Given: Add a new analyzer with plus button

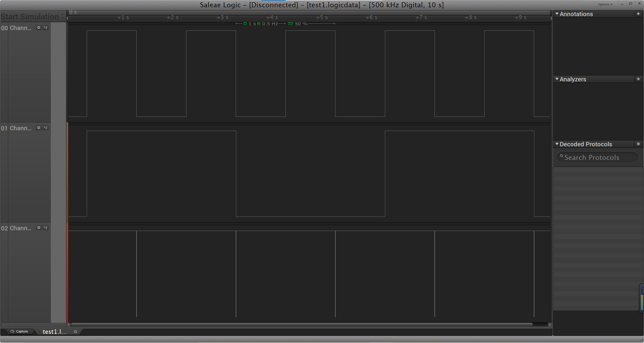Looking at the screenshot, I should point(638,79).
